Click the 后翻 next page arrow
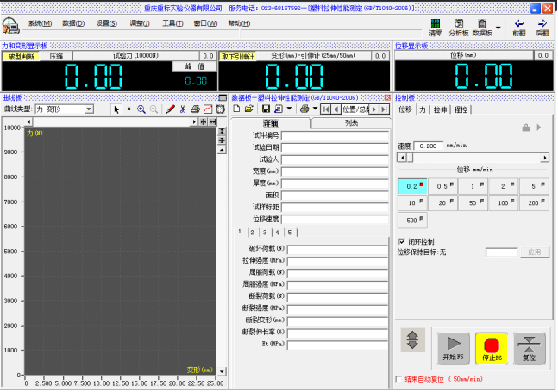Viewport: 558px width, 392px height. [x=542, y=27]
